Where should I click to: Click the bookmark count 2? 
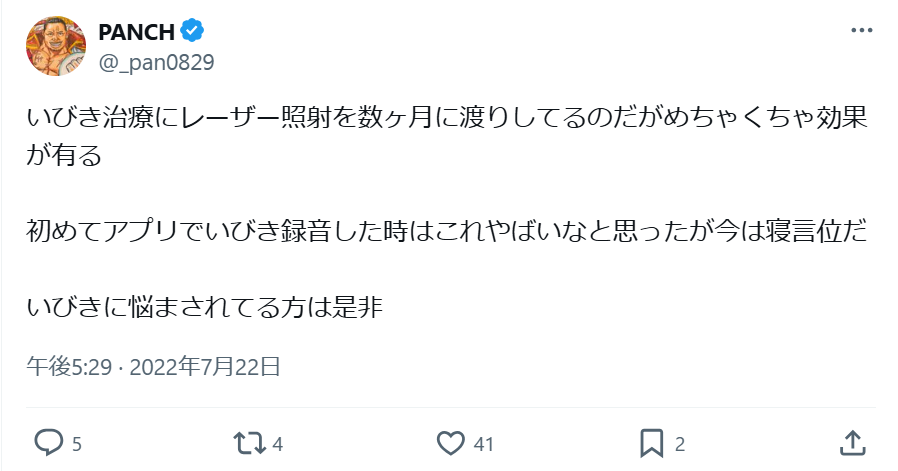click(x=680, y=444)
